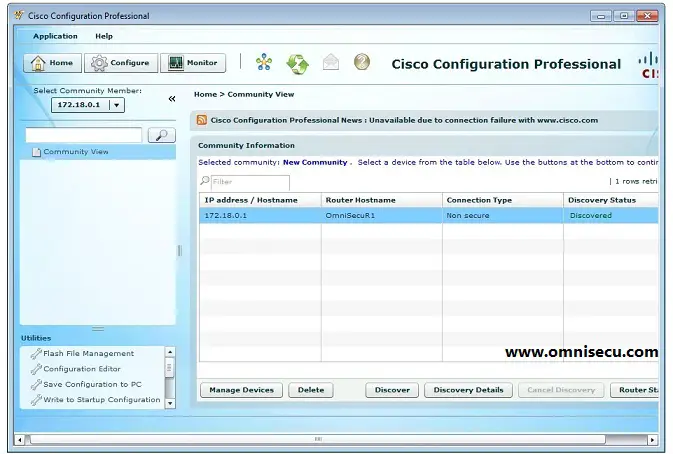This screenshot has height=454, width=673.
Task: Open the Configure section
Action: click(121, 63)
